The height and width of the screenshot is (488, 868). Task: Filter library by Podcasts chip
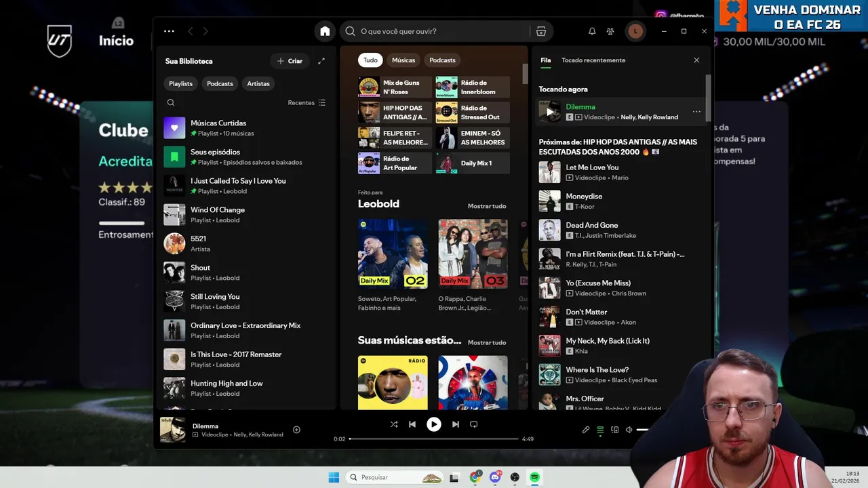pyautogui.click(x=220, y=83)
